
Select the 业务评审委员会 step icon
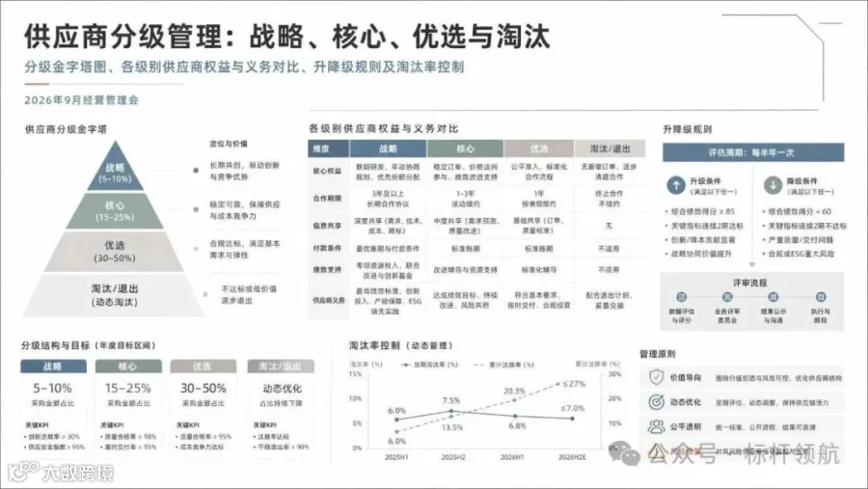point(727,297)
